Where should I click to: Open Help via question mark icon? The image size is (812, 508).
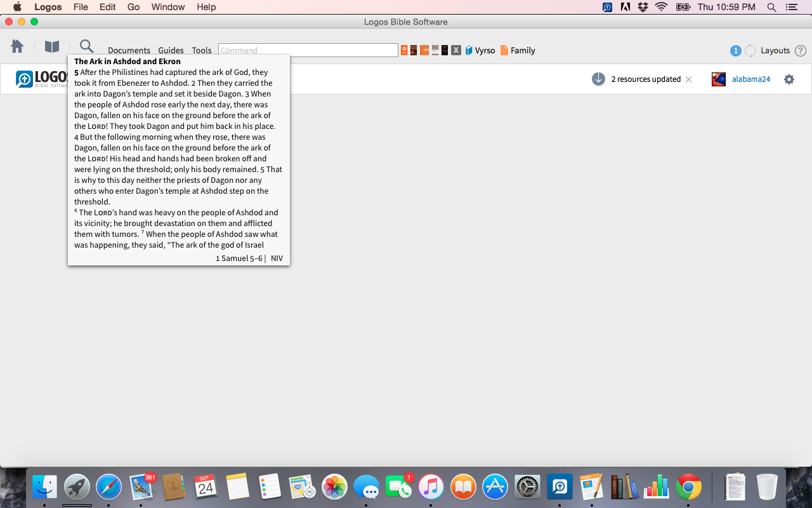point(801,51)
